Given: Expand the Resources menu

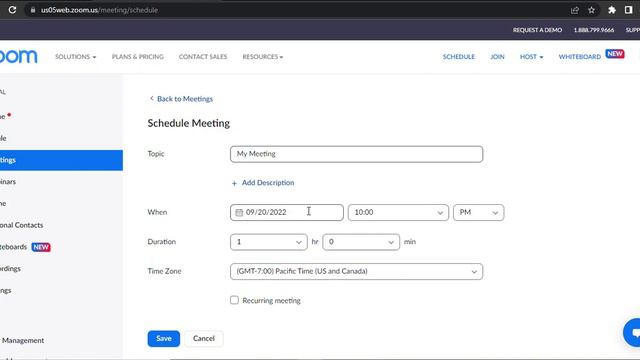Looking at the screenshot, I should click(262, 57).
